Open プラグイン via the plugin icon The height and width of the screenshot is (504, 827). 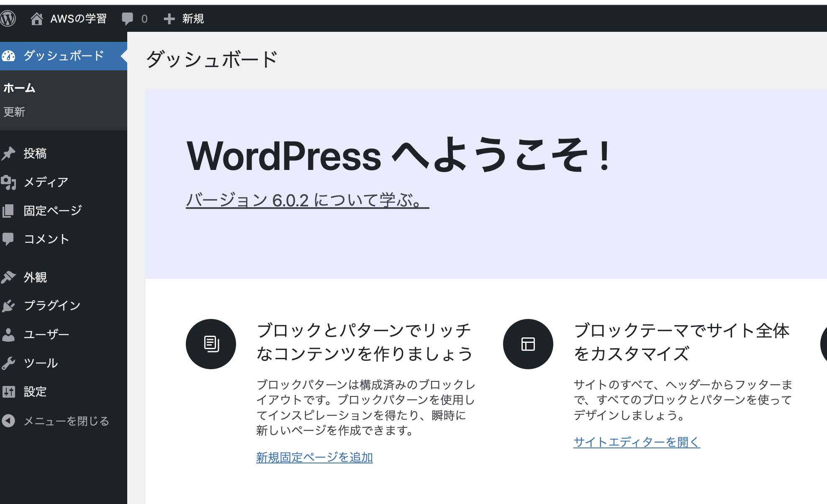click(x=9, y=305)
